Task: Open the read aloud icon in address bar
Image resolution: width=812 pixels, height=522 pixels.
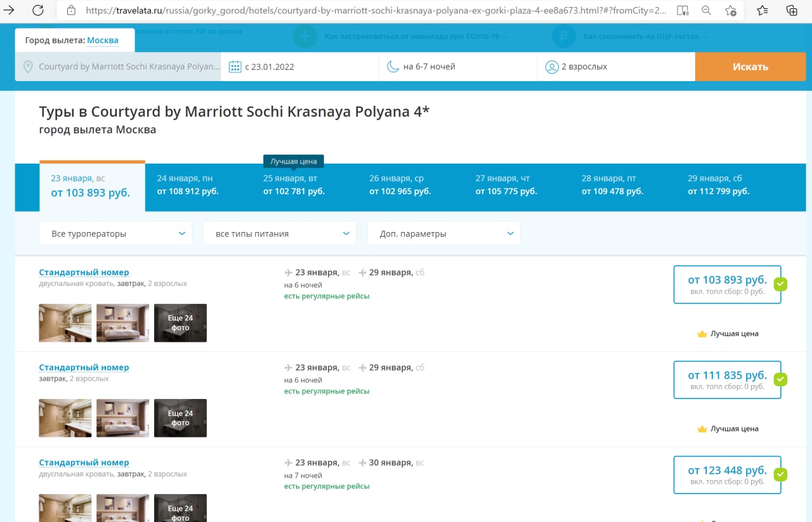Action: 683,10
